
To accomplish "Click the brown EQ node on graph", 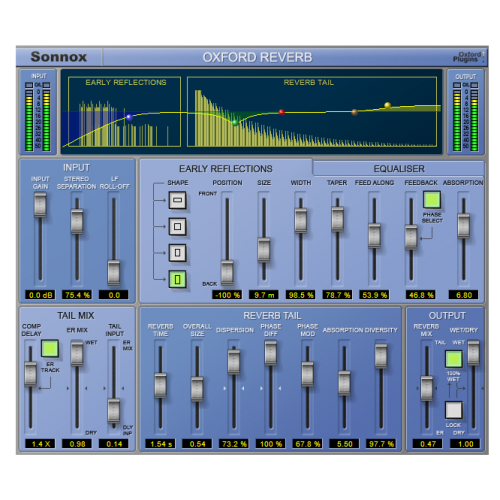I will coord(355,112).
